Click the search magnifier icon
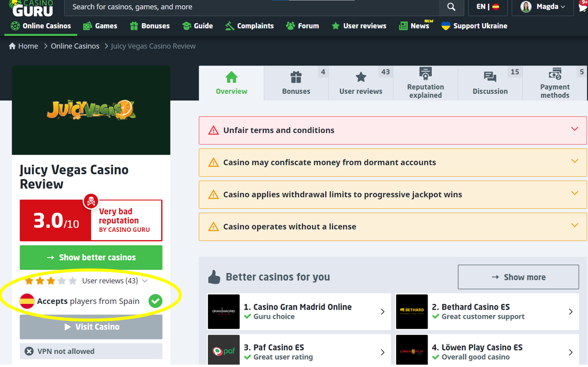 (x=451, y=7)
